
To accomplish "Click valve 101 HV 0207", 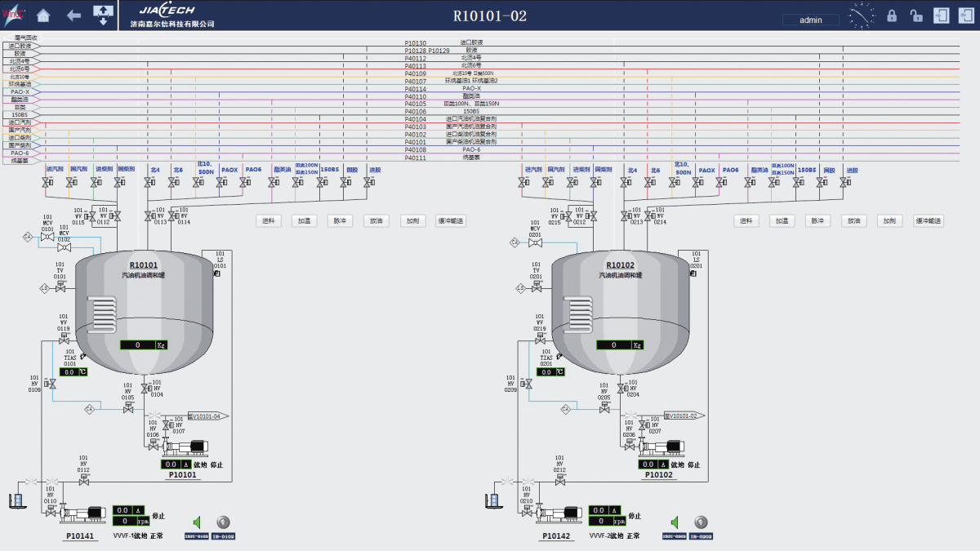I will point(643,424).
